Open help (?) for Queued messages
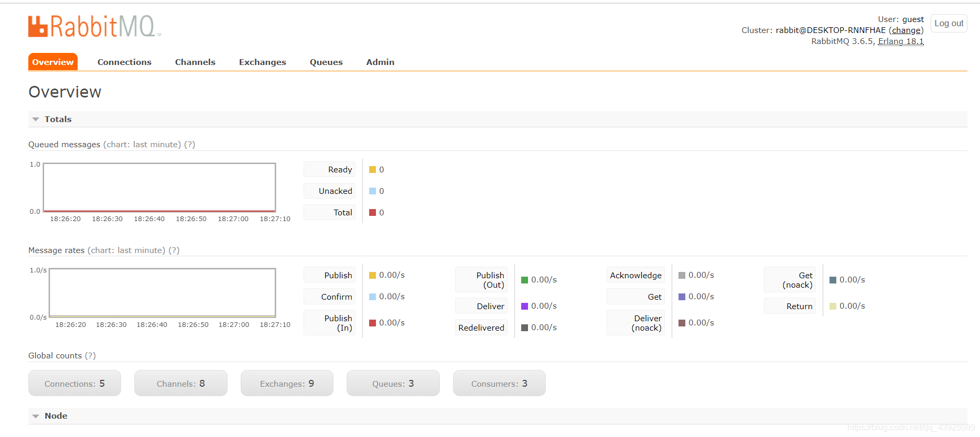Image resolution: width=980 pixels, height=437 pixels. click(190, 145)
